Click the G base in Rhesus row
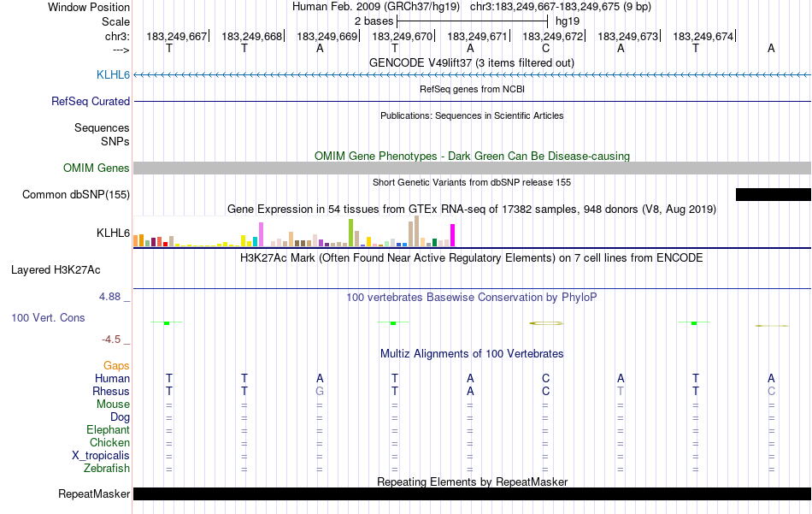The height and width of the screenshot is (514, 812). (320, 392)
